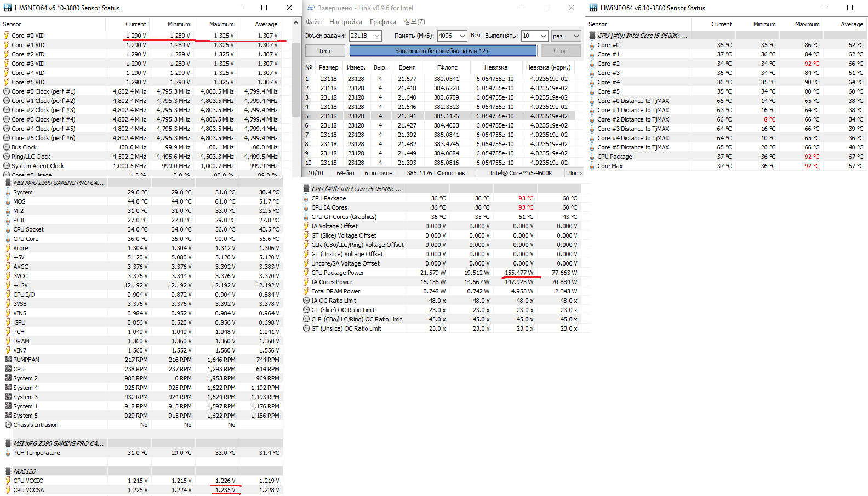868x496 pixels.
Task: Click the Ring/LLC Clock row icon
Action: click(7, 157)
